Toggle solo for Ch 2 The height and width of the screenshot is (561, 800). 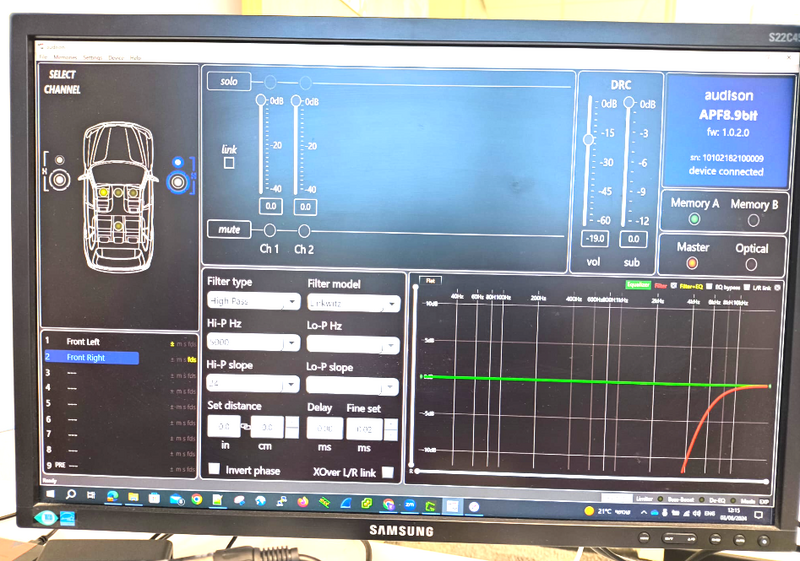[305, 82]
